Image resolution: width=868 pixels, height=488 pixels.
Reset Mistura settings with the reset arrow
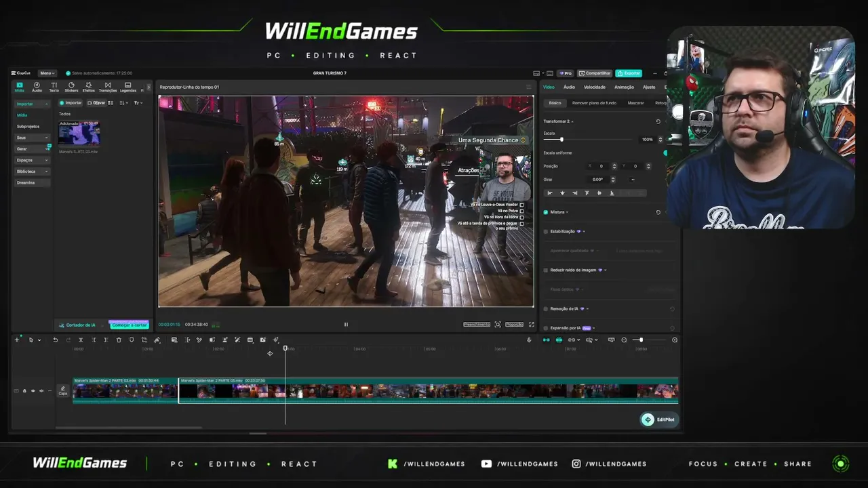tap(658, 212)
